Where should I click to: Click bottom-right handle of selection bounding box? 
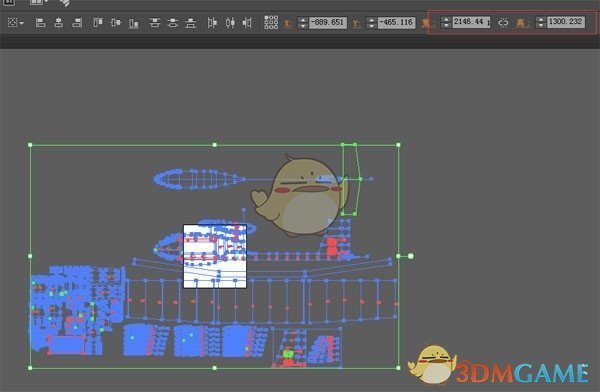(x=398, y=368)
